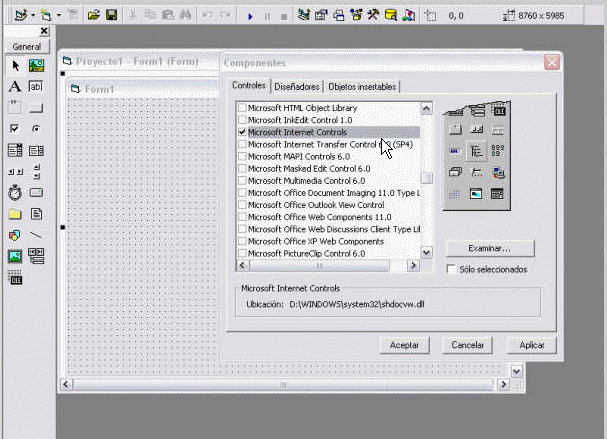Select the OLE container control in toolbox
Screen dimensions: 607x439
(x=15, y=277)
